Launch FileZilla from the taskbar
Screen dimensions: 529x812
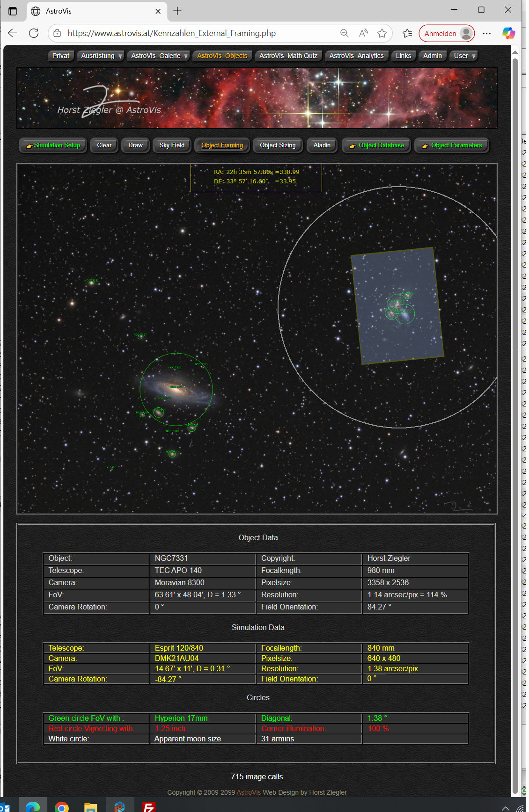point(148,806)
